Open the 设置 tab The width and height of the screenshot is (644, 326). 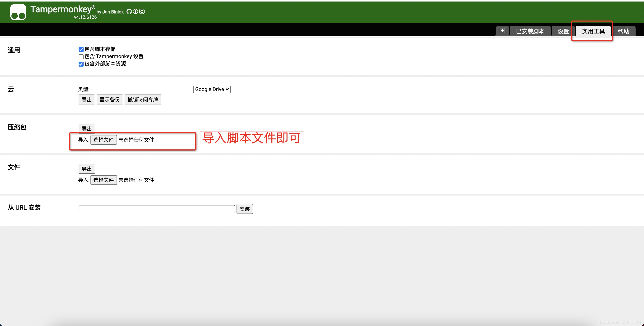[563, 31]
